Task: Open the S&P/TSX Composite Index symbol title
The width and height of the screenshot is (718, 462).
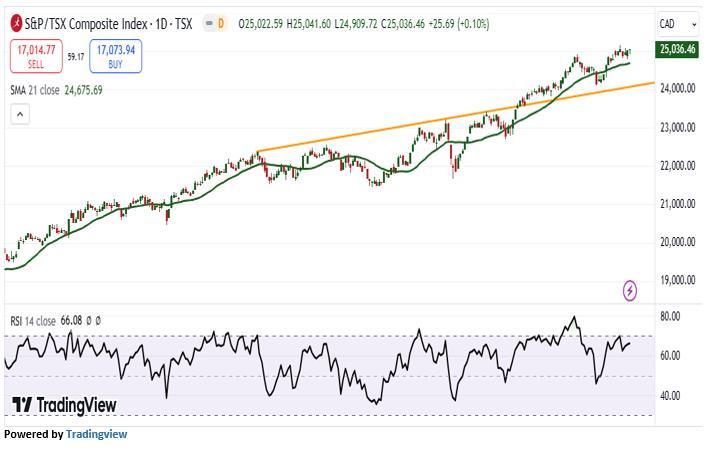Action: point(109,24)
